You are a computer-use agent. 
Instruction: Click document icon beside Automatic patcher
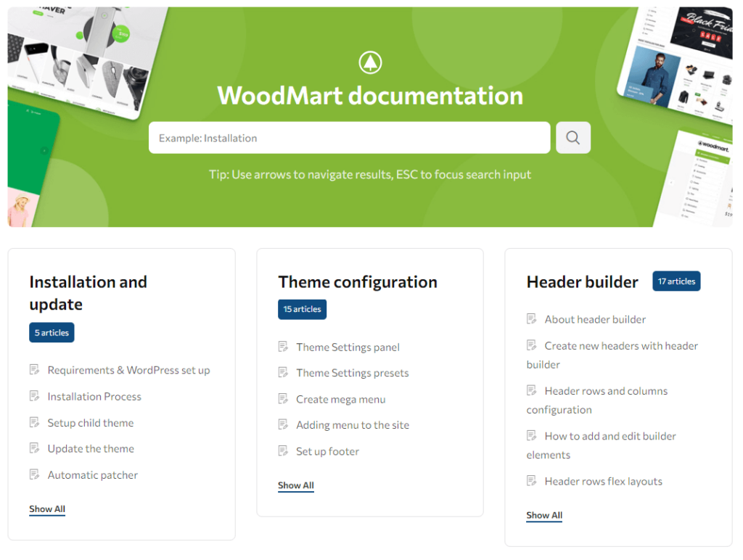coord(34,474)
